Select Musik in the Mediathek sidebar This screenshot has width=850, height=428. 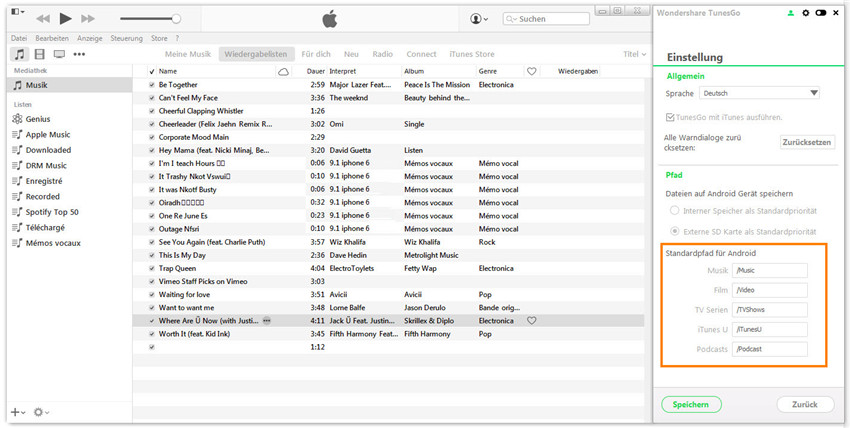69,85
